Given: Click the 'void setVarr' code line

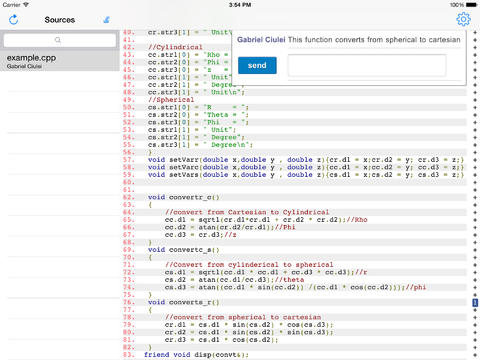Looking at the screenshot, I should click(x=306, y=160).
